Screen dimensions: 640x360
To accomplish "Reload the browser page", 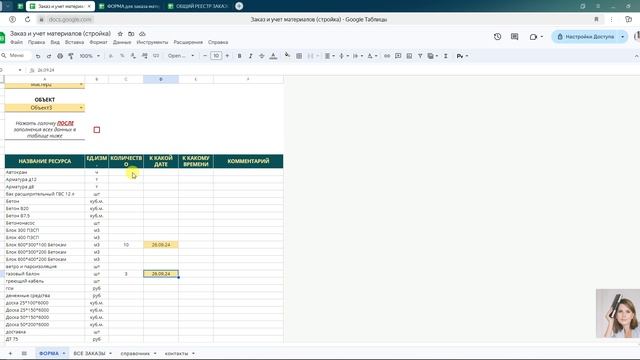I will pyautogui.click(x=27, y=19).
